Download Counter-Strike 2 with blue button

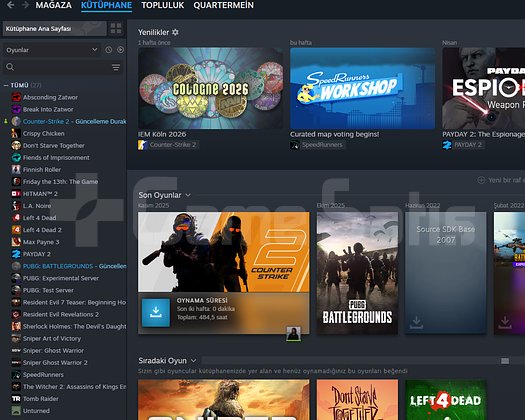(156, 312)
